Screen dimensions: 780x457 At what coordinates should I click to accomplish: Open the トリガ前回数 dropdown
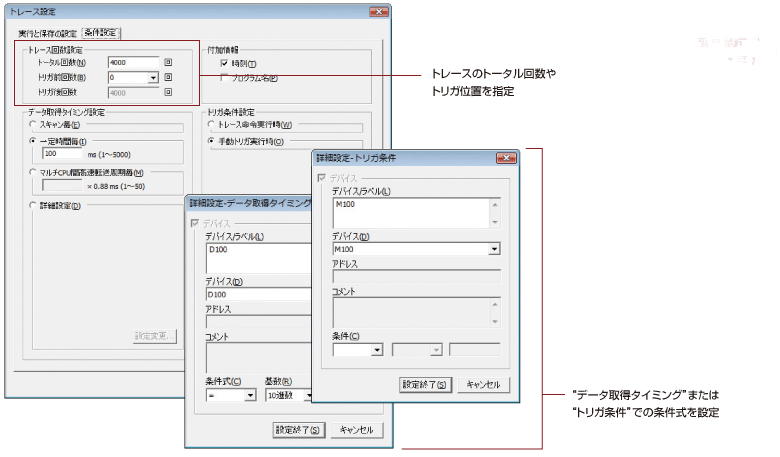pyautogui.click(x=153, y=77)
